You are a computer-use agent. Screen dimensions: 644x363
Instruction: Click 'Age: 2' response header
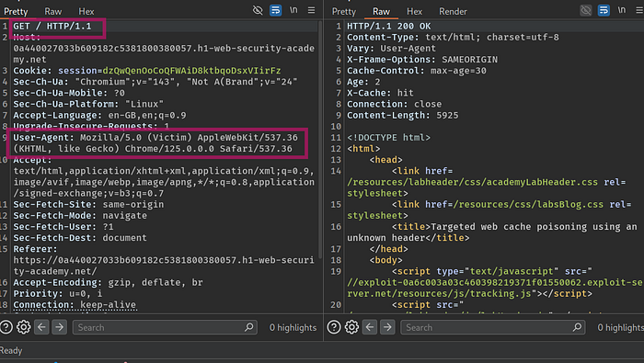tap(363, 82)
